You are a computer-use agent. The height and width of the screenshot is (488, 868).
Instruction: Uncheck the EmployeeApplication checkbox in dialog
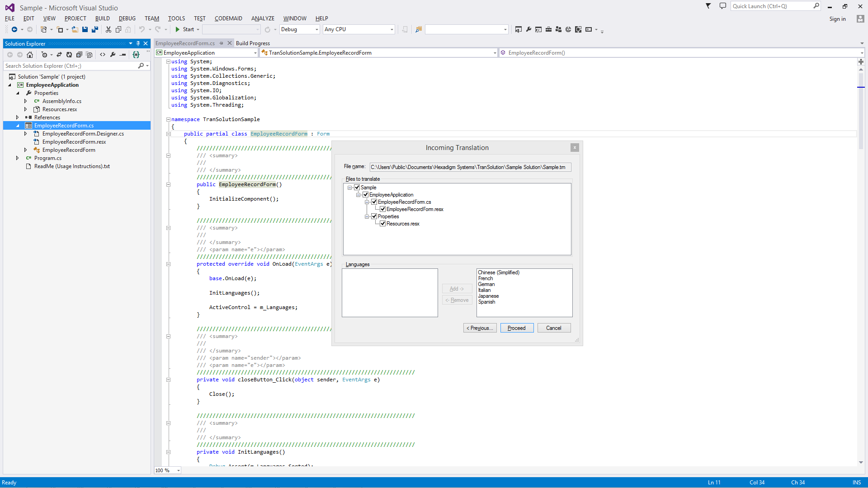click(366, 195)
